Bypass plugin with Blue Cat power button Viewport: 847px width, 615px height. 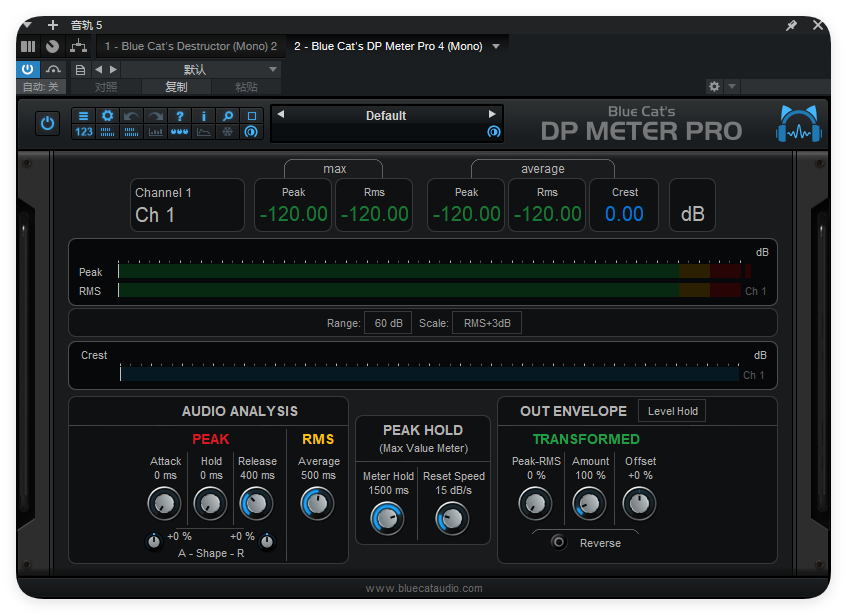(48, 123)
